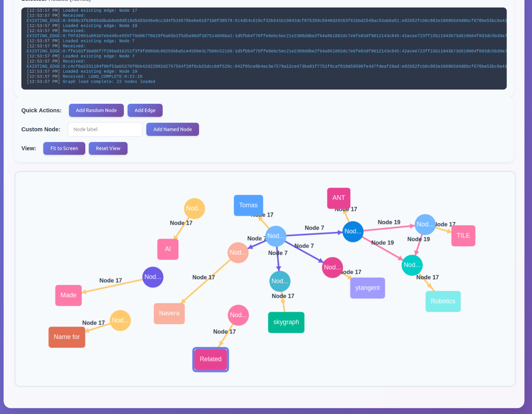Select the pink Made node

[68, 295]
